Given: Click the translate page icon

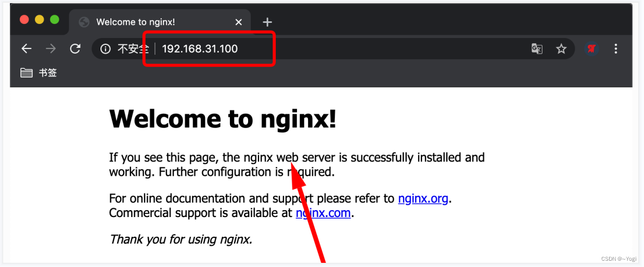Looking at the screenshot, I should tap(537, 49).
